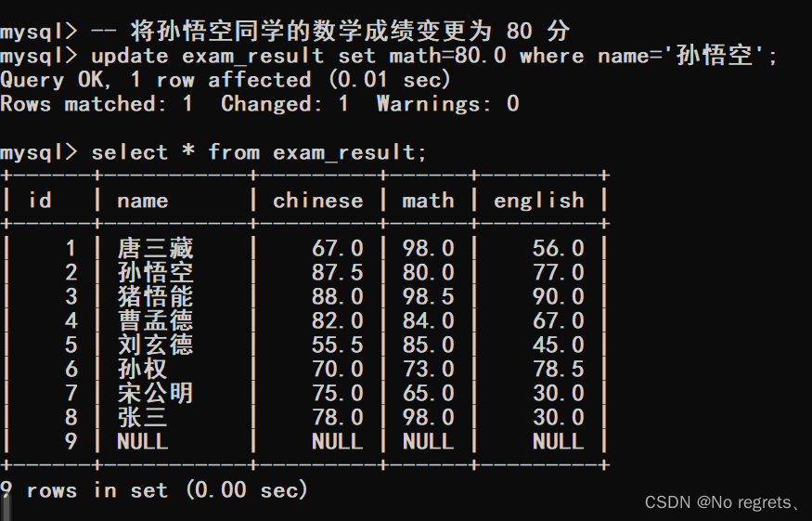Click 孙悟空's chinese score 87.5
This screenshot has height=521, width=812.
338,272
